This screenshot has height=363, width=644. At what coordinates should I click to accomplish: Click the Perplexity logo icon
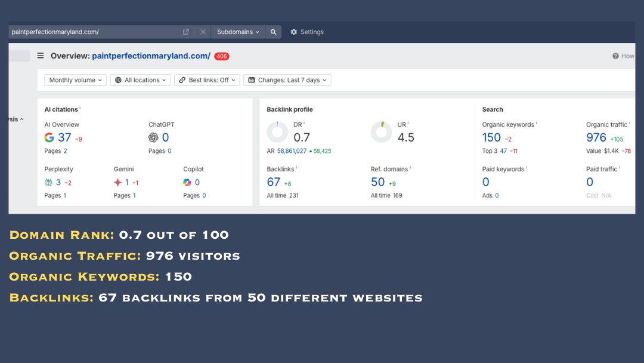point(49,183)
